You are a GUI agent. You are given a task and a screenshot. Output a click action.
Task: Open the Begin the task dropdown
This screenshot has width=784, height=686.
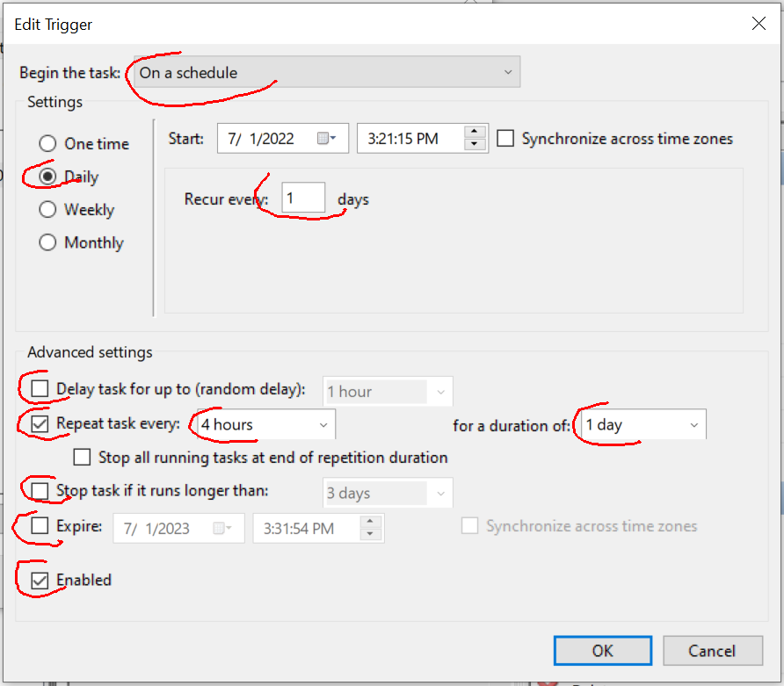[x=327, y=72]
